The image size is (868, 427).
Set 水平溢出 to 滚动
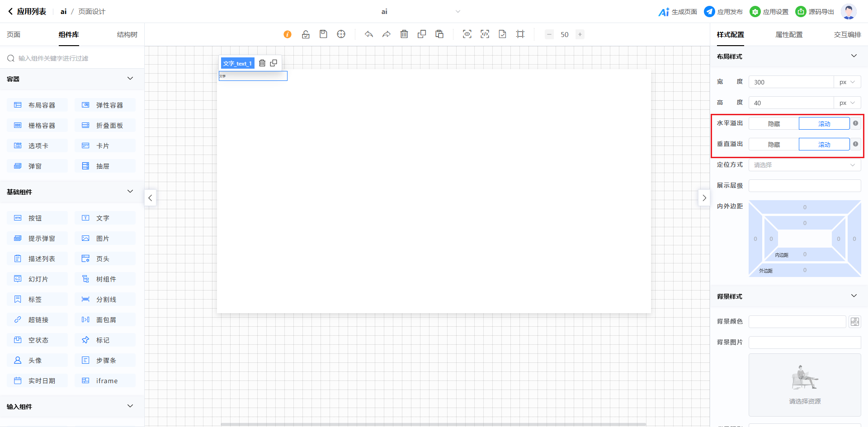pyautogui.click(x=824, y=124)
